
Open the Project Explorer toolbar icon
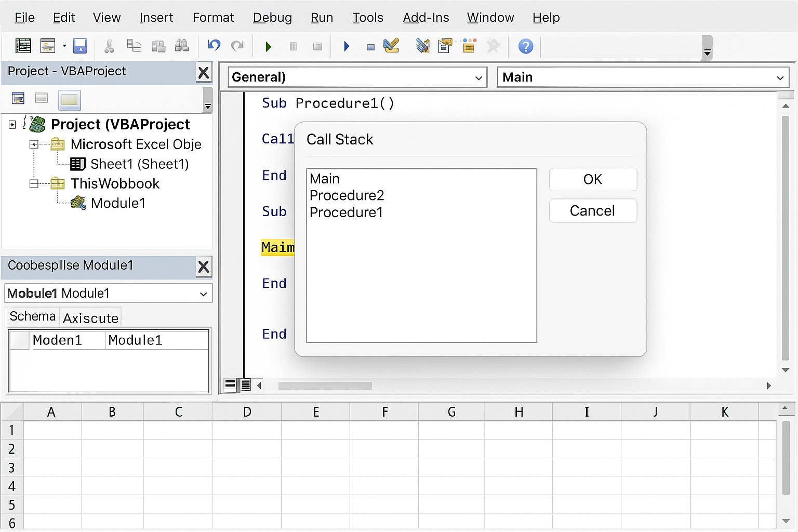(x=423, y=46)
